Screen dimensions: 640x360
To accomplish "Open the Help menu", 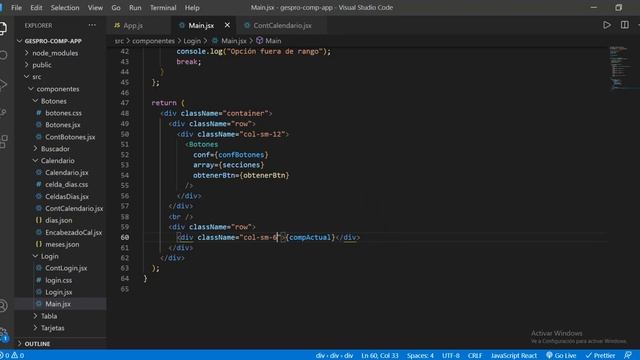I will [x=192, y=8].
